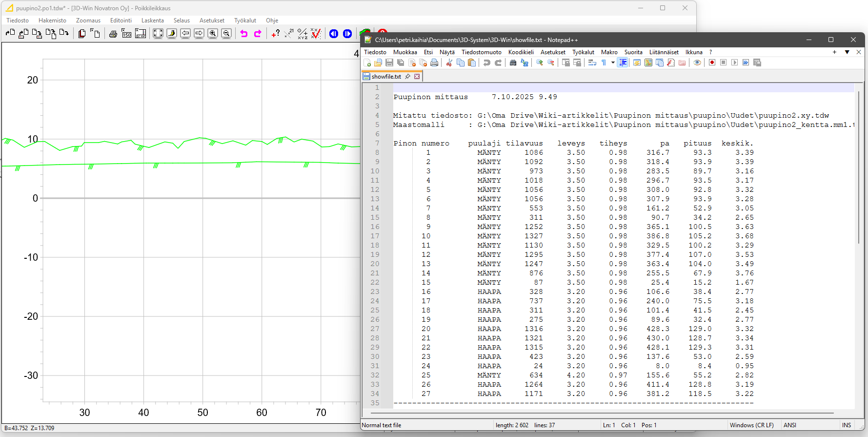Expand the show-symbol dropdown arrow beside pilcrow

tap(613, 62)
